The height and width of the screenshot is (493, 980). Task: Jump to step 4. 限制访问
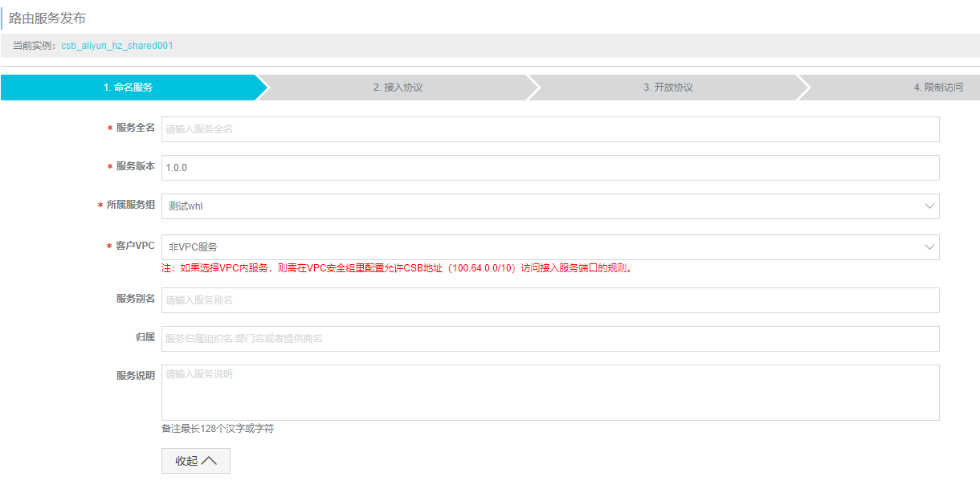coord(937,88)
